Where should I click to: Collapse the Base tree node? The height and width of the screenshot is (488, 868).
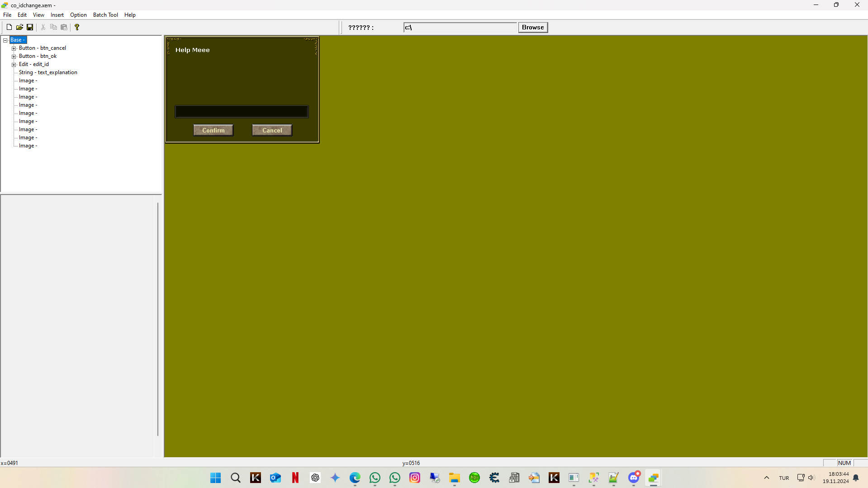[x=5, y=40]
